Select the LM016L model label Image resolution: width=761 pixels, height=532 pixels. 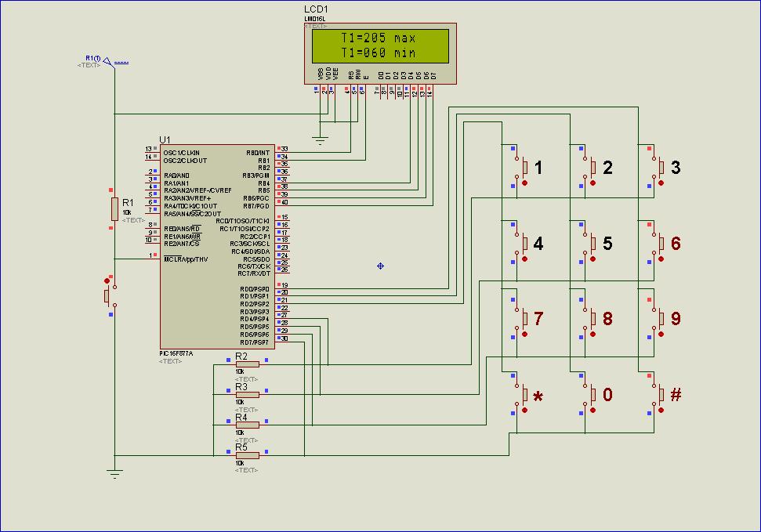click(x=314, y=19)
